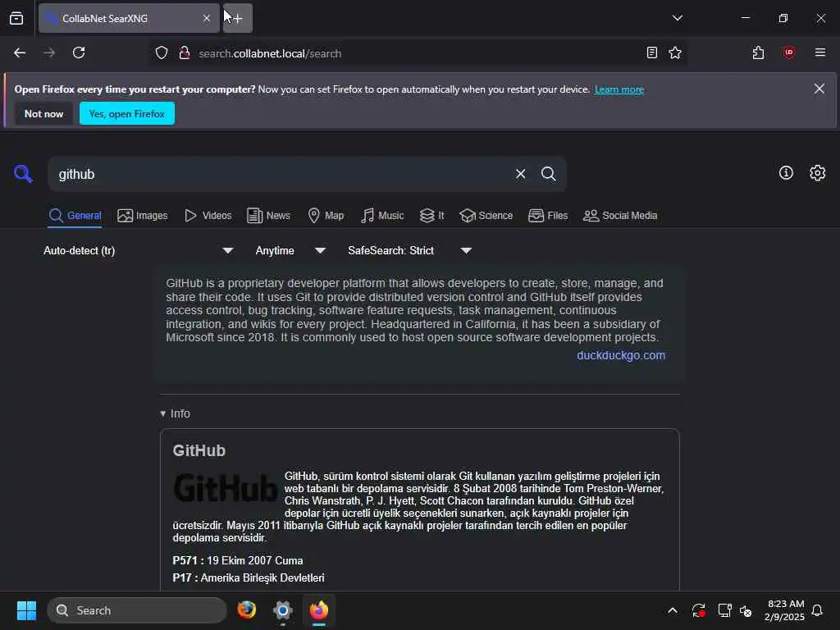Open the extensions puzzle icon
Viewport: 840px width, 630px height.
pos(758,53)
